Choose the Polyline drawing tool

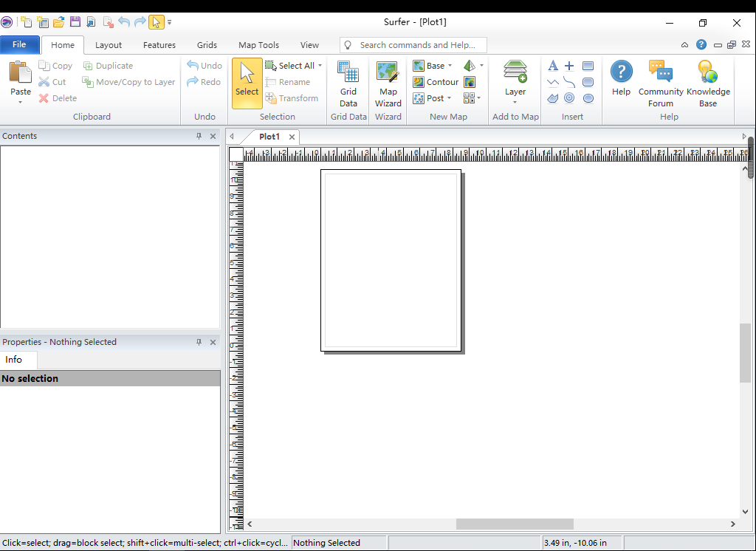pos(553,82)
